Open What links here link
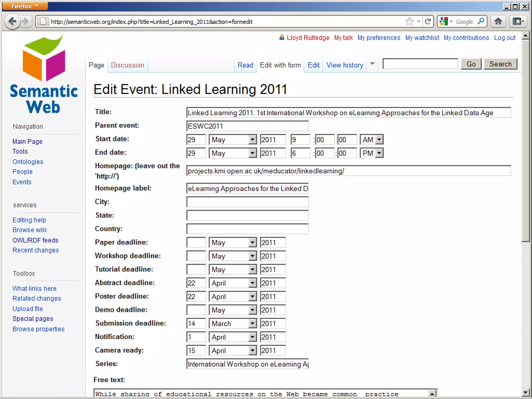This screenshot has width=532, height=399. click(x=34, y=288)
